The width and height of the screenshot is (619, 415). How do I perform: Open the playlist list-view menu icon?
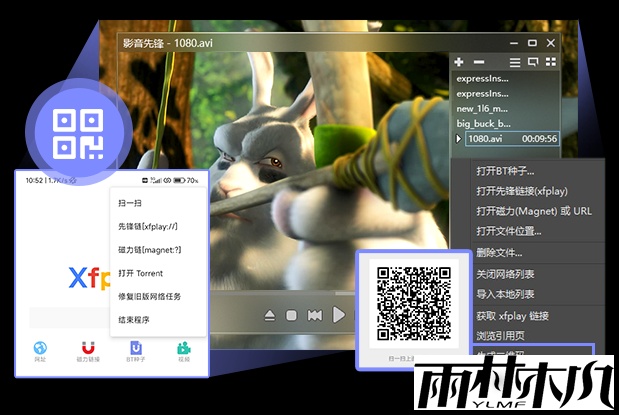(x=515, y=62)
